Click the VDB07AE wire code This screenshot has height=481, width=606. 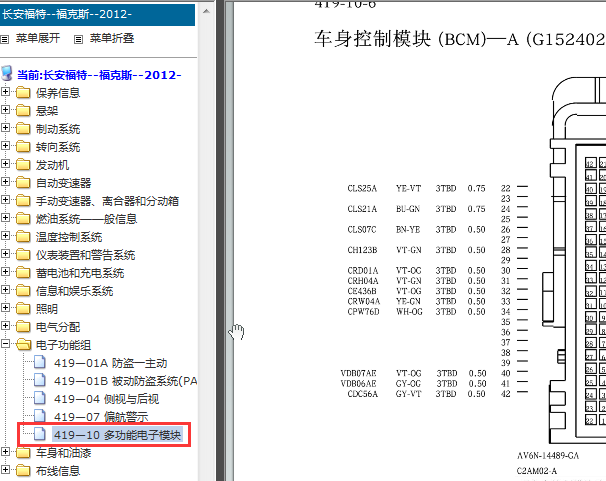359,373
